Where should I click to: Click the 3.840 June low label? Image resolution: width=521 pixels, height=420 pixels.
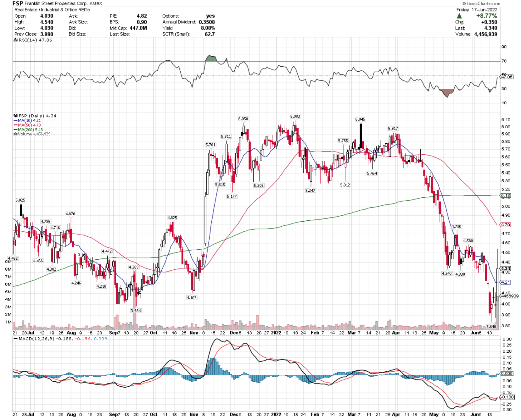click(491, 327)
